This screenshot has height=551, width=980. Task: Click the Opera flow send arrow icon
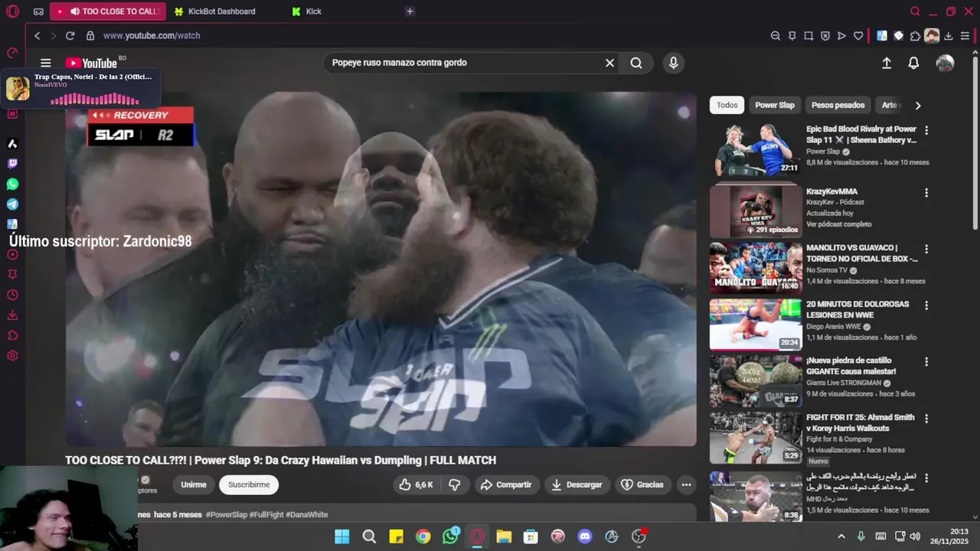tap(841, 36)
